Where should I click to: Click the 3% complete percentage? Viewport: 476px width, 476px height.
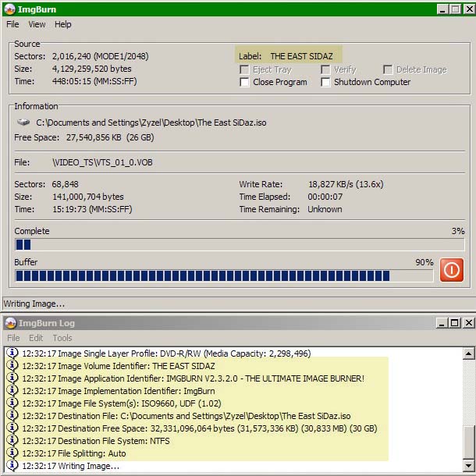pos(458,231)
